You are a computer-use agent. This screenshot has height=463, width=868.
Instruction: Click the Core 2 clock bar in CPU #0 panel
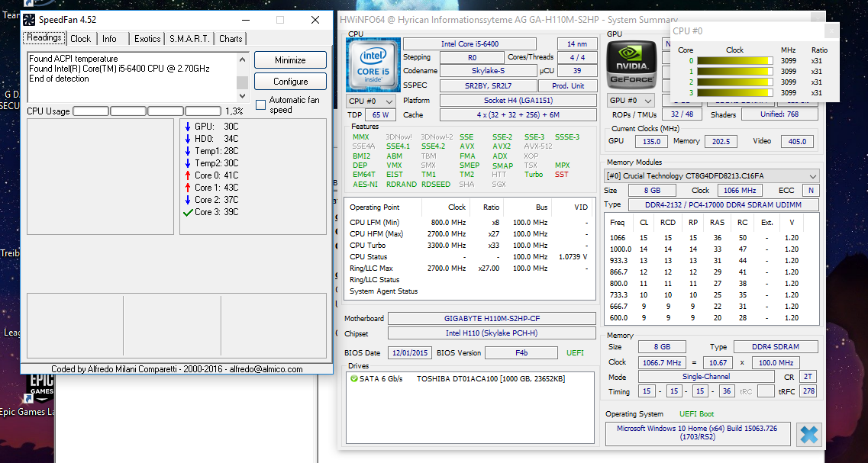tap(734, 82)
